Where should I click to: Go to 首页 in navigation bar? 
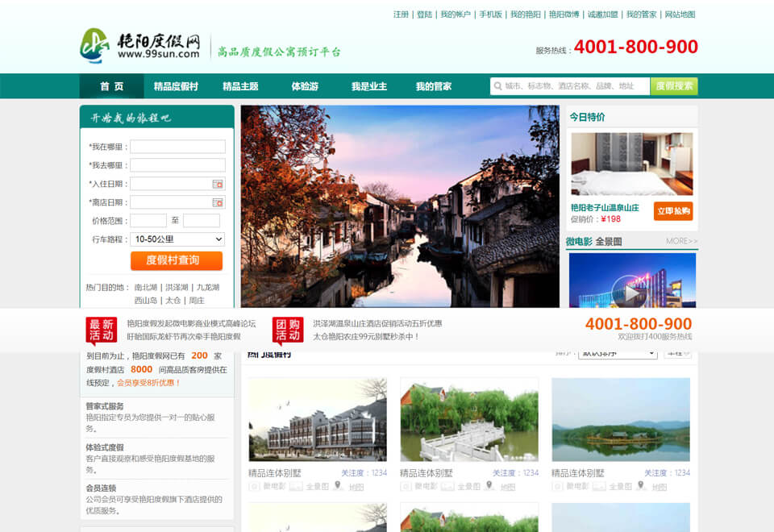point(111,86)
